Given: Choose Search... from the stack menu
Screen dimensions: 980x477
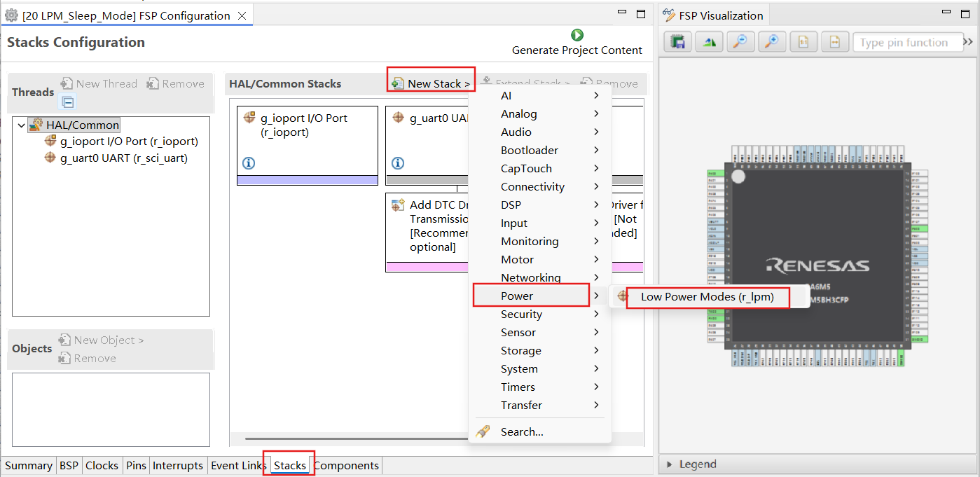Looking at the screenshot, I should pyautogui.click(x=539, y=431).
